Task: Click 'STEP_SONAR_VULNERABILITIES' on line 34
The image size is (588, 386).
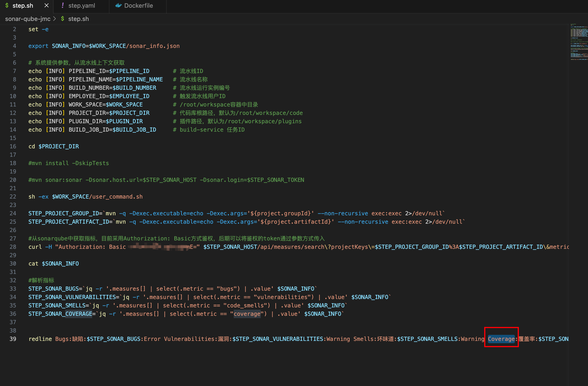Action: click(x=72, y=297)
